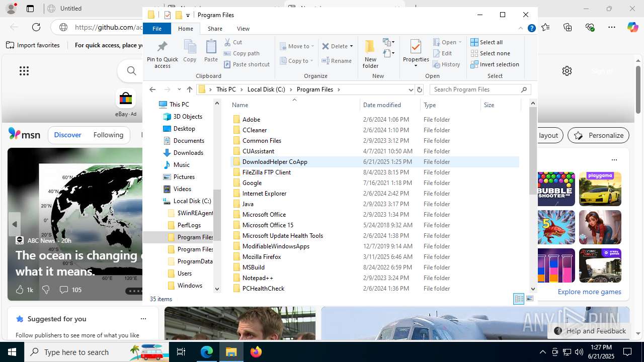Click the Up one level arrow
Viewport: 644px width, 362px height.
coord(189,89)
